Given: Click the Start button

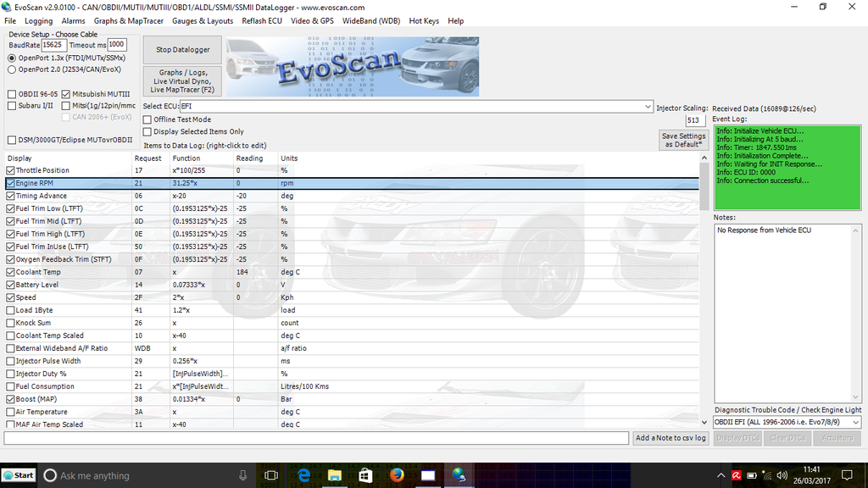Looking at the screenshot, I should coord(19,475).
